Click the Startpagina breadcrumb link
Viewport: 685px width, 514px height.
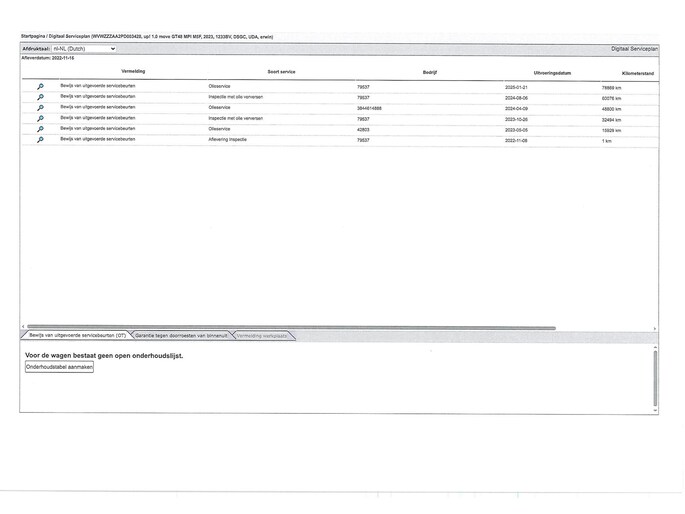tap(33, 37)
